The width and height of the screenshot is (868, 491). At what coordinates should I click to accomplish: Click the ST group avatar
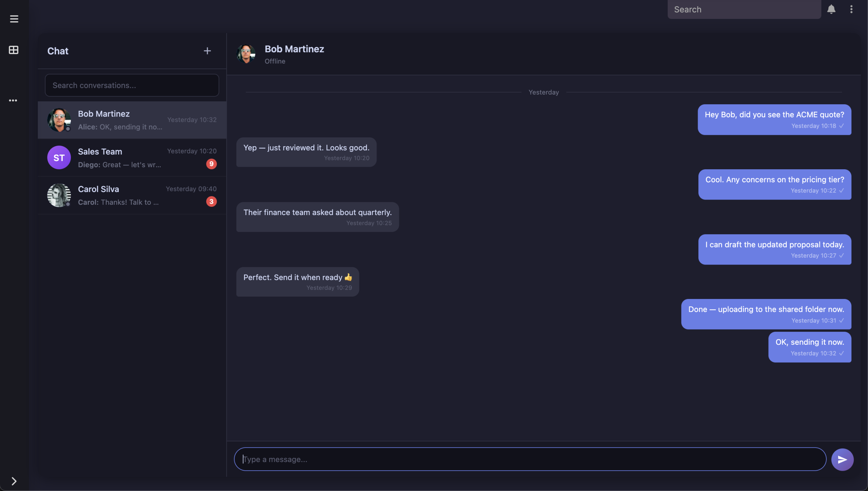[59, 158]
